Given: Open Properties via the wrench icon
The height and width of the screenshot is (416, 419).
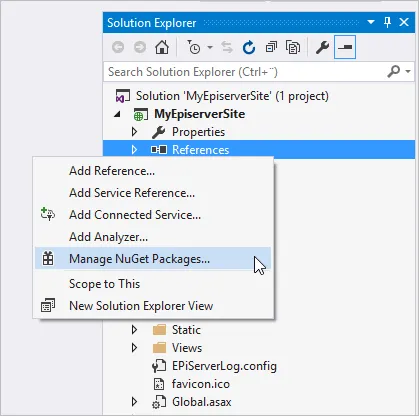Looking at the screenshot, I should (x=322, y=47).
